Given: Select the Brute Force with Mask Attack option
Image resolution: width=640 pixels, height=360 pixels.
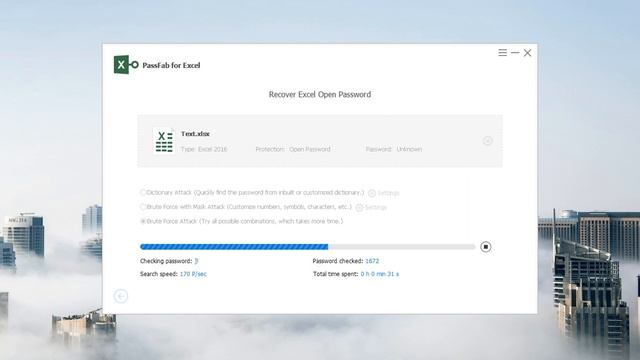Looking at the screenshot, I should coord(143,207).
